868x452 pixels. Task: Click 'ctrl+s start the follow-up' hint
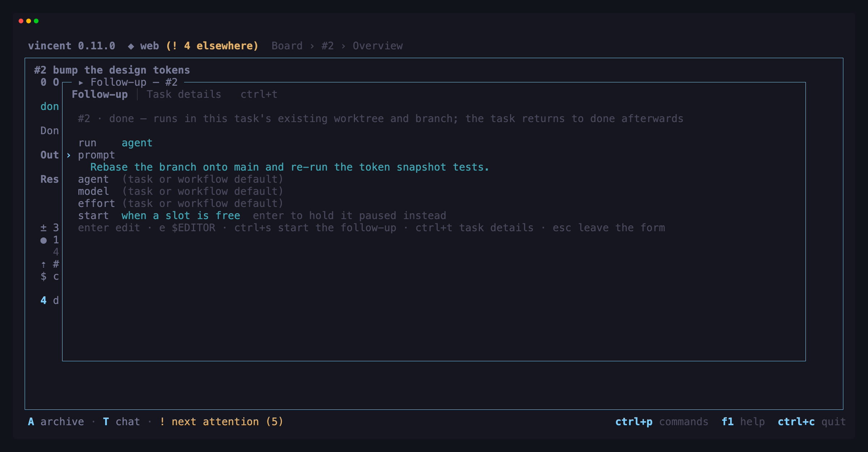315,228
